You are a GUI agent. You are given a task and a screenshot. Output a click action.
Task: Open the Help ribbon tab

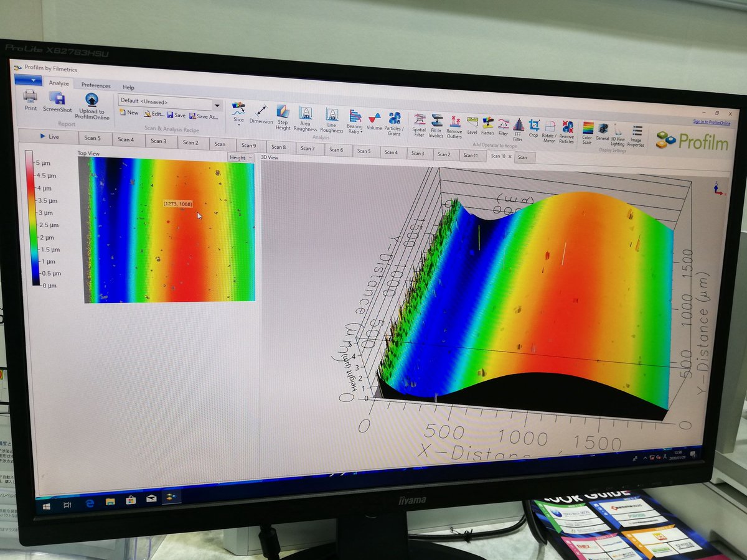(x=128, y=88)
